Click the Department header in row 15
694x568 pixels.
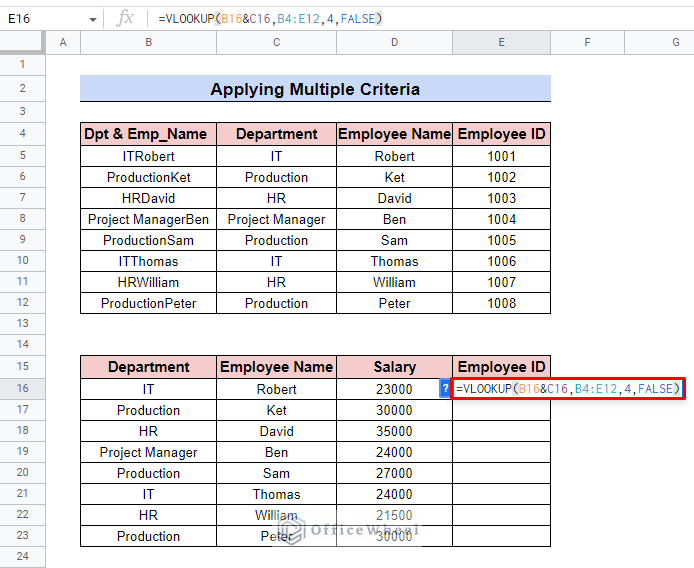(148, 367)
